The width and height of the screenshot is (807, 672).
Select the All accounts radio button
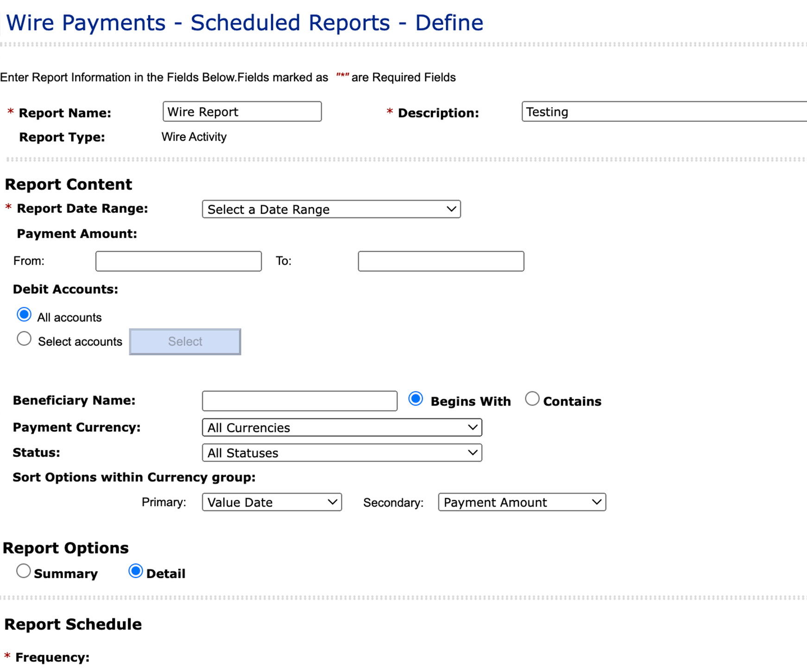coord(24,315)
